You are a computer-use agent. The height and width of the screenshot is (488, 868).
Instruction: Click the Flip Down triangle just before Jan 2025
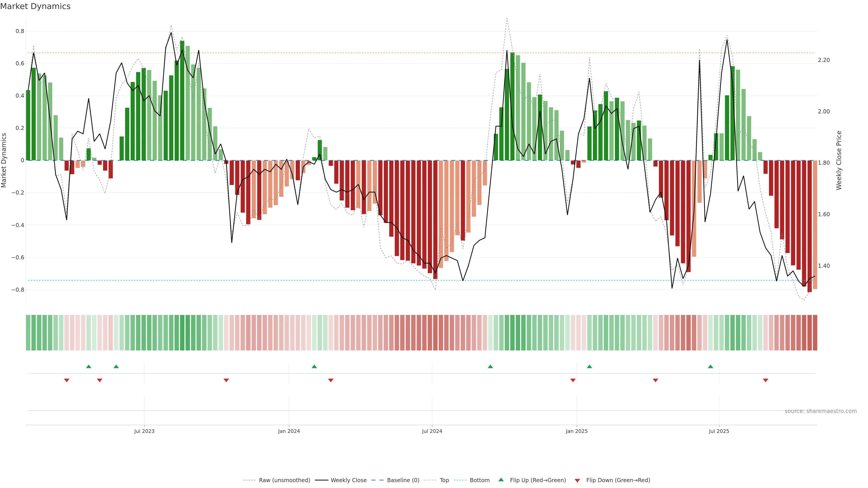tap(573, 380)
